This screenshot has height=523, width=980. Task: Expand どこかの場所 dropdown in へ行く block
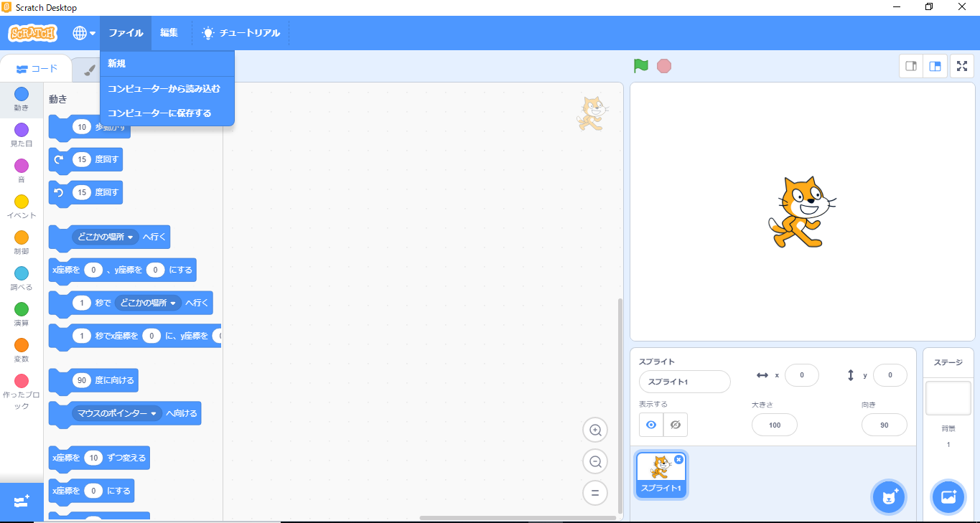click(x=106, y=237)
